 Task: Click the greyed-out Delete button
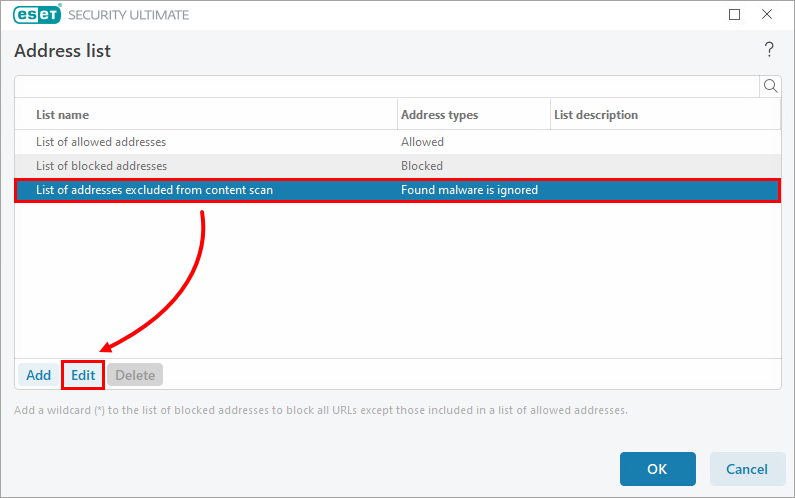135,375
